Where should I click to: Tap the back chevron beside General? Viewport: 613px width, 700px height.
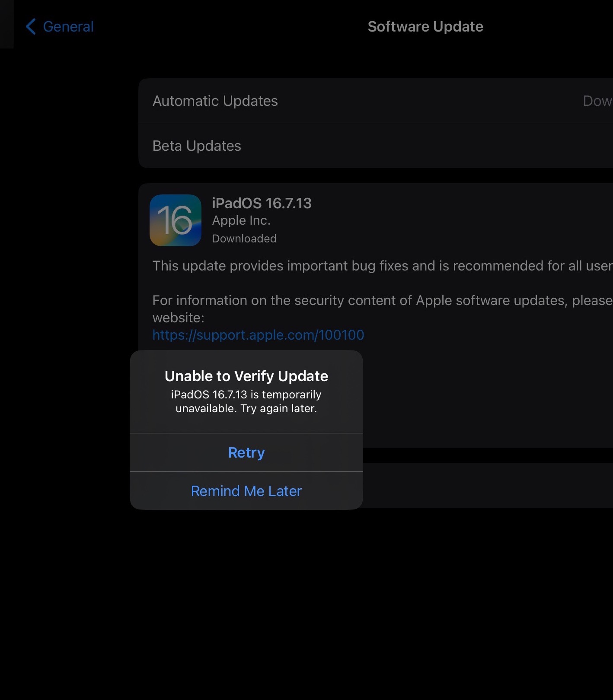click(x=31, y=26)
